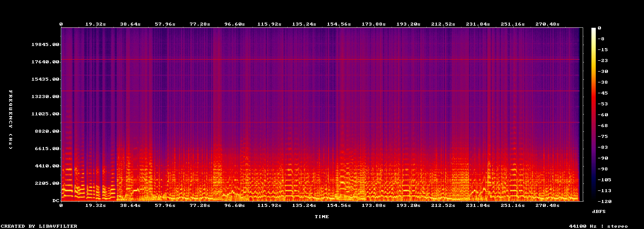Viewport: 644px width, 229px height.
Task: Click the 19.32s tick on top axis
Action: point(96,24)
